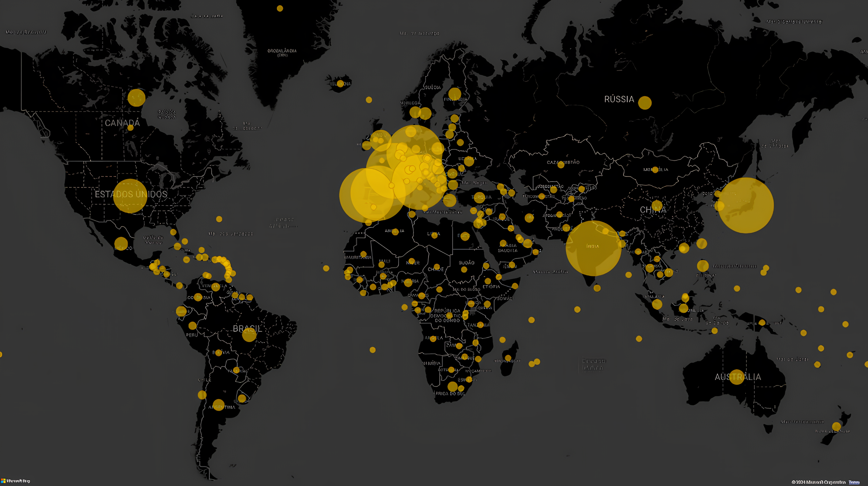The width and height of the screenshot is (868, 486).
Task: Select the bubble over Chile
Action: point(202,395)
